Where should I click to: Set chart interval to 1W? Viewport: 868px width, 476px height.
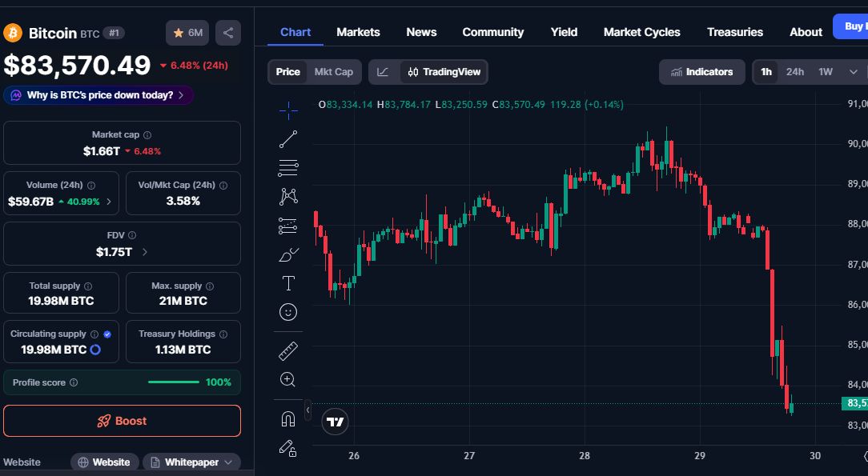826,72
